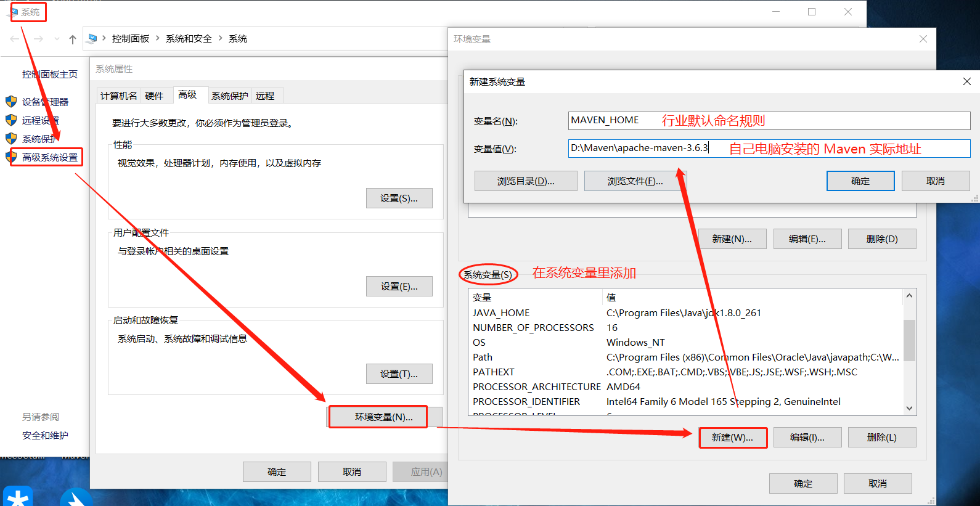Screen dimensions: 980x506
Task: Close the 环境变量 dialog
Action: coord(923,39)
